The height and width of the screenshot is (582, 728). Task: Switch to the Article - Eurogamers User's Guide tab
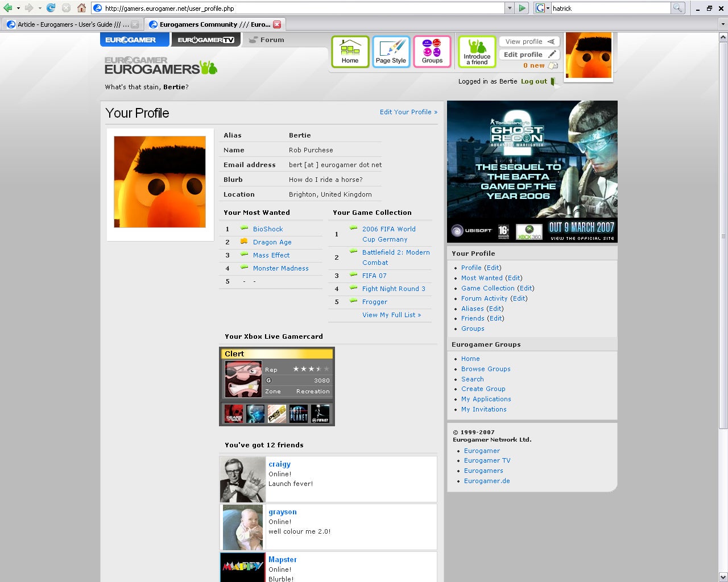(72, 24)
